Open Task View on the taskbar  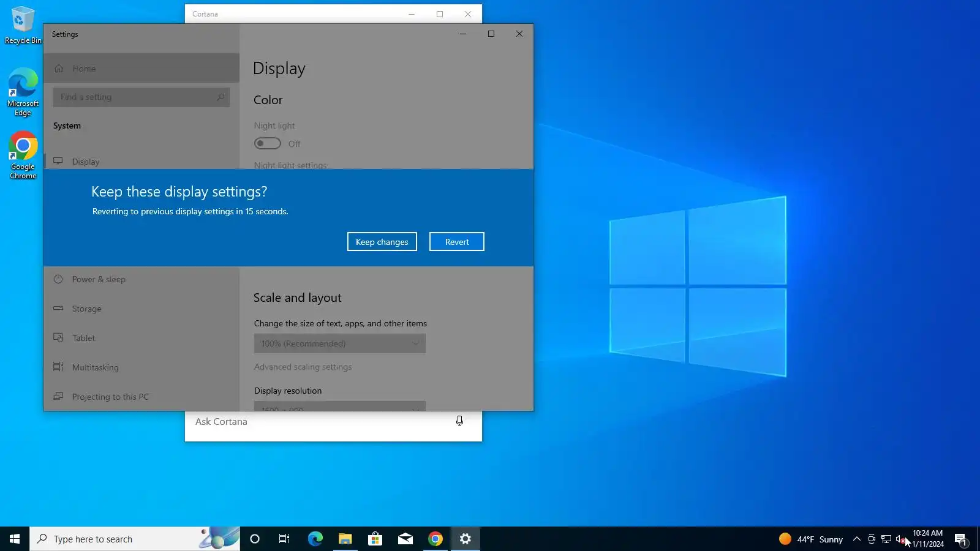click(284, 539)
